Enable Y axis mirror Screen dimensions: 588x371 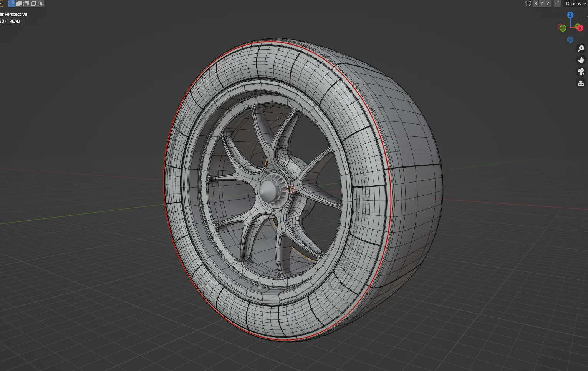[542, 3]
